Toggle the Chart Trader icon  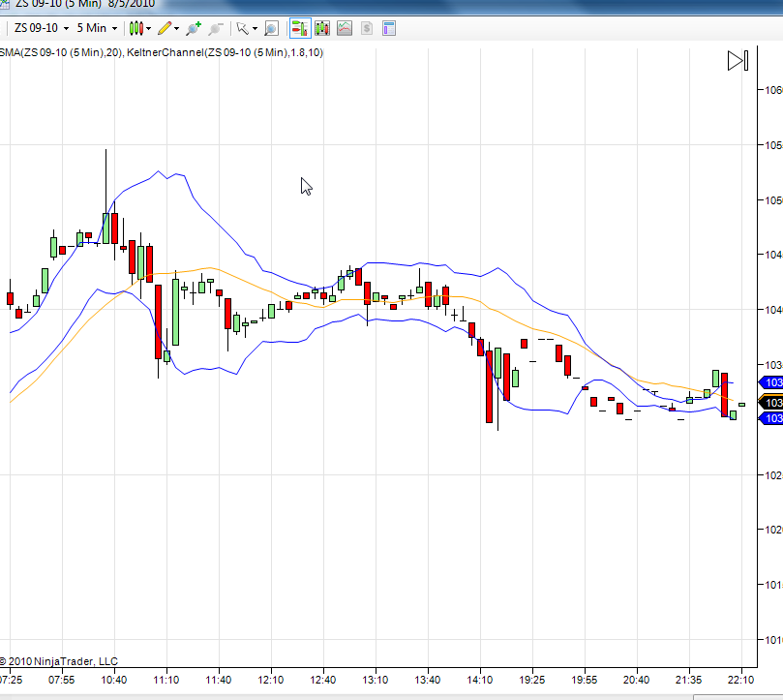(x=300, y=28)
